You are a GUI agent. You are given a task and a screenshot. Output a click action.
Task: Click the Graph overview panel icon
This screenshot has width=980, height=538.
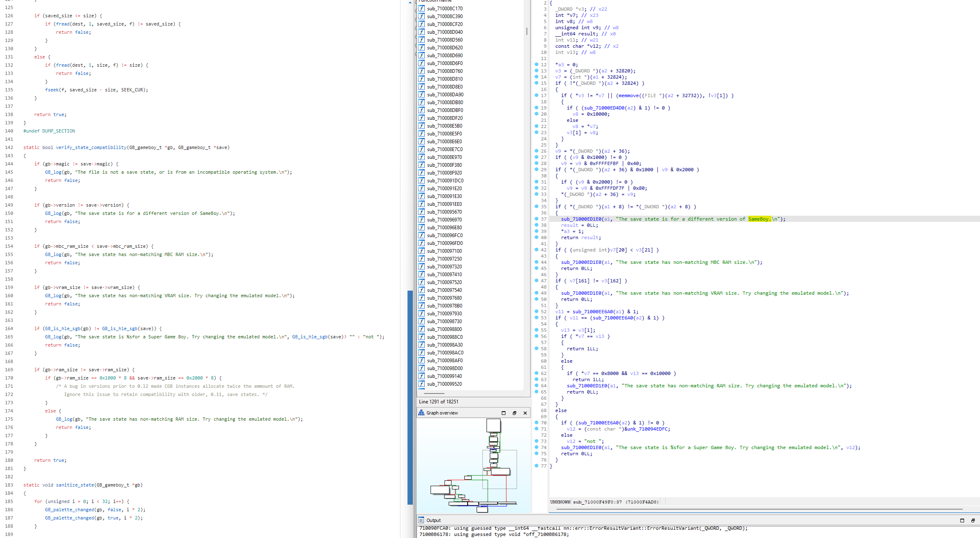point(421,412)
